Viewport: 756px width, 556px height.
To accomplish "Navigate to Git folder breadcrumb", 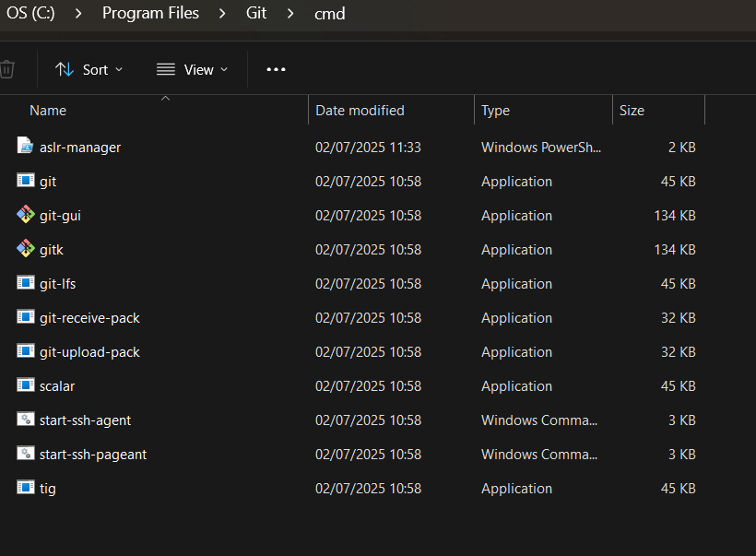I will [x=256, y=13].
